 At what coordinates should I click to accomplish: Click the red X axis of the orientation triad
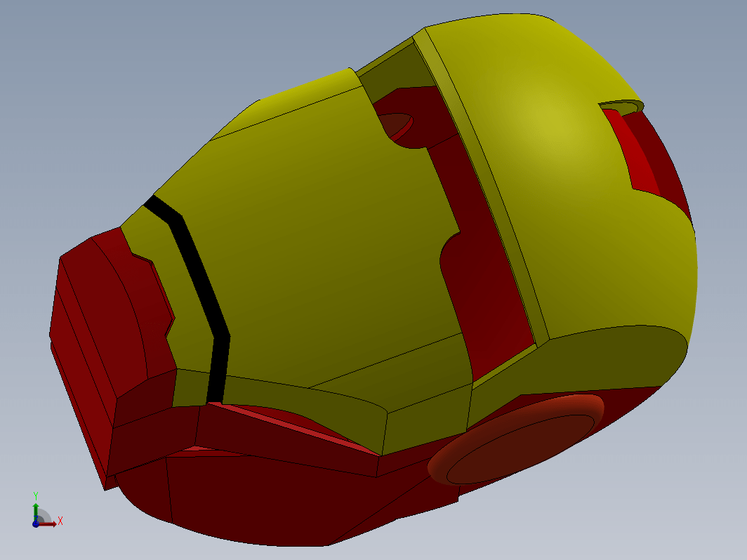[48, 524]
